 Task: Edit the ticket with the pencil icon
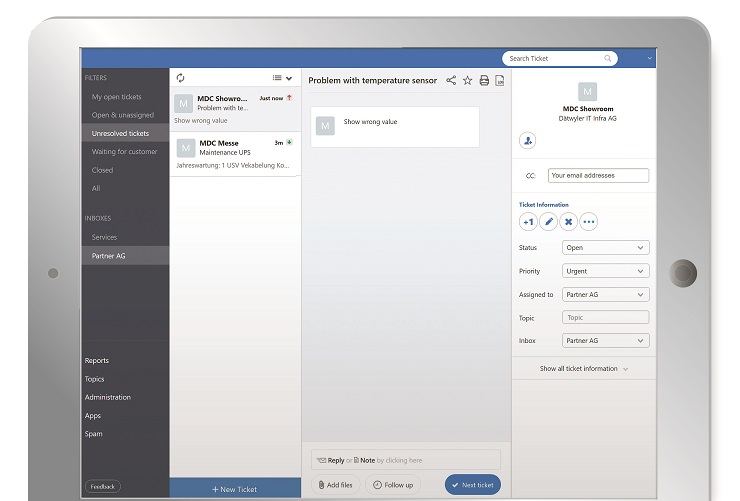548,221
